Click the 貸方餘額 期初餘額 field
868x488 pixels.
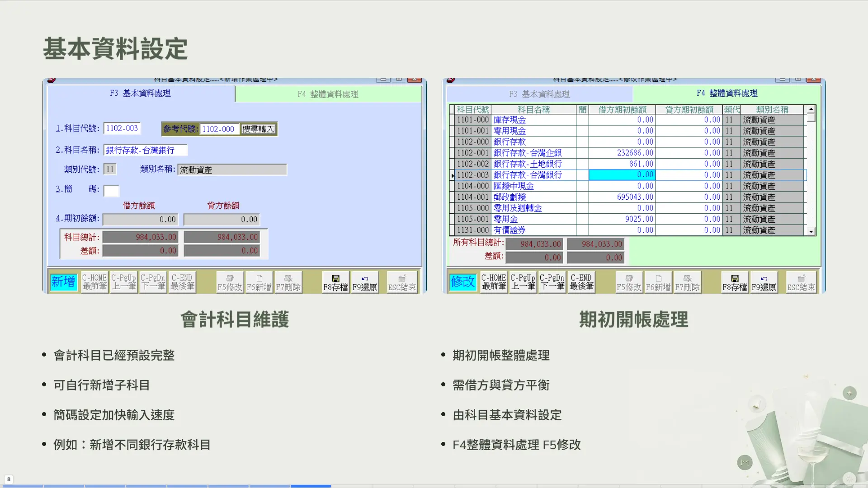[222, 220]
